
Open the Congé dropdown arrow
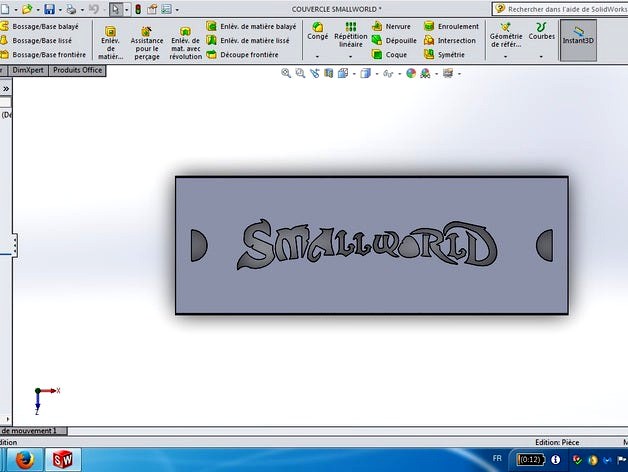(318, 57)
